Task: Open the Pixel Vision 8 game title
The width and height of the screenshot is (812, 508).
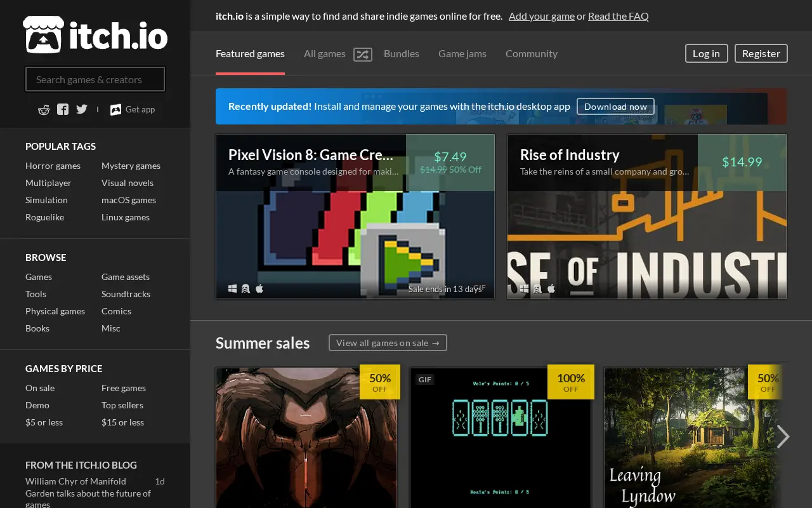Action: coord(311,155)
